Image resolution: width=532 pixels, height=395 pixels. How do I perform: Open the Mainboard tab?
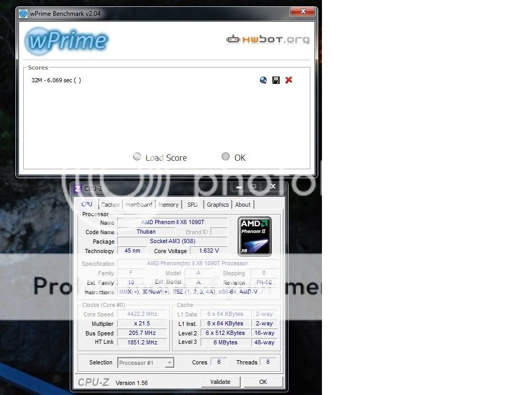[x=138, y=205]
